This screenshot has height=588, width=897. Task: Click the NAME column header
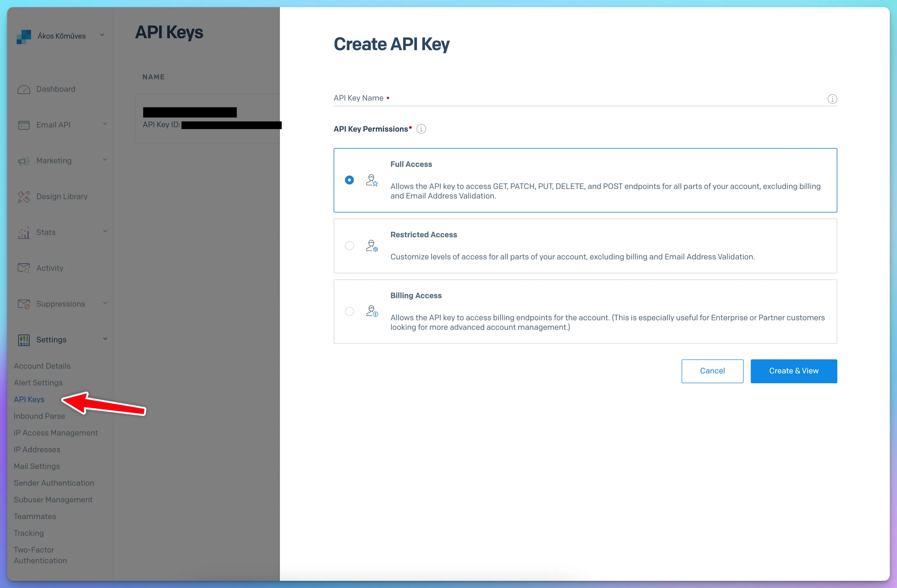[153, 77]
